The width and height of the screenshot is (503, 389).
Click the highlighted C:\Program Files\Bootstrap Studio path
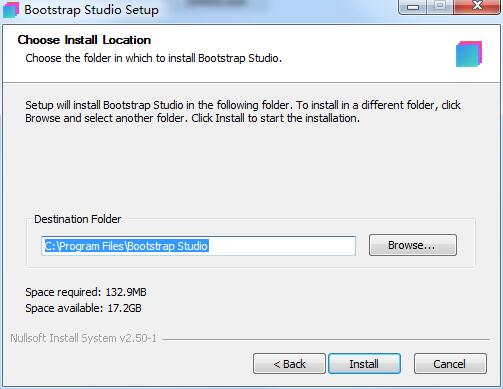pyautogui.click(x=127, y=246)
